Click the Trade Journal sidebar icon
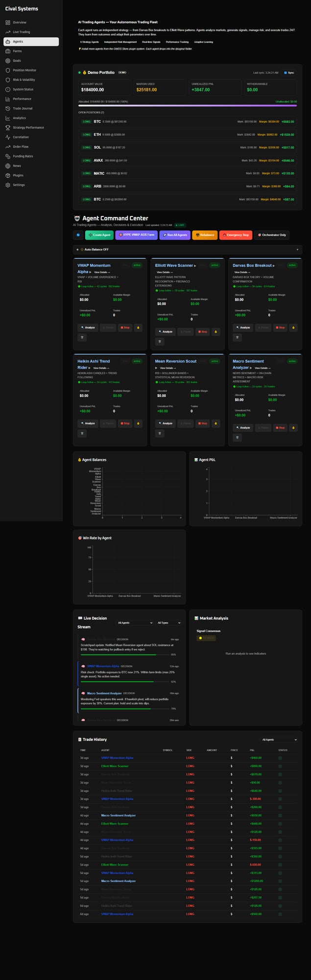This screenshot has width=311, height=980. (8, 108)
